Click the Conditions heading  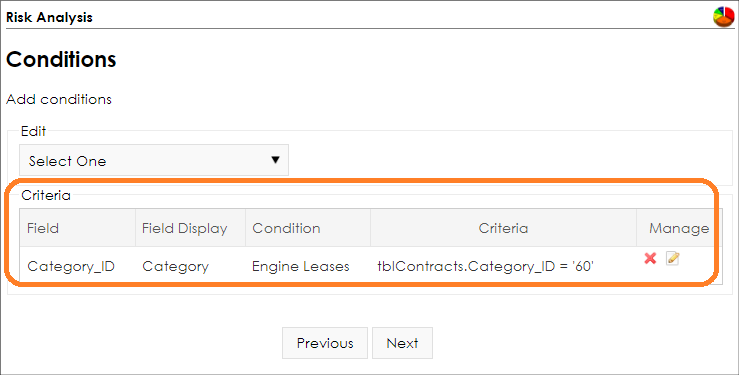coord(61,59)
